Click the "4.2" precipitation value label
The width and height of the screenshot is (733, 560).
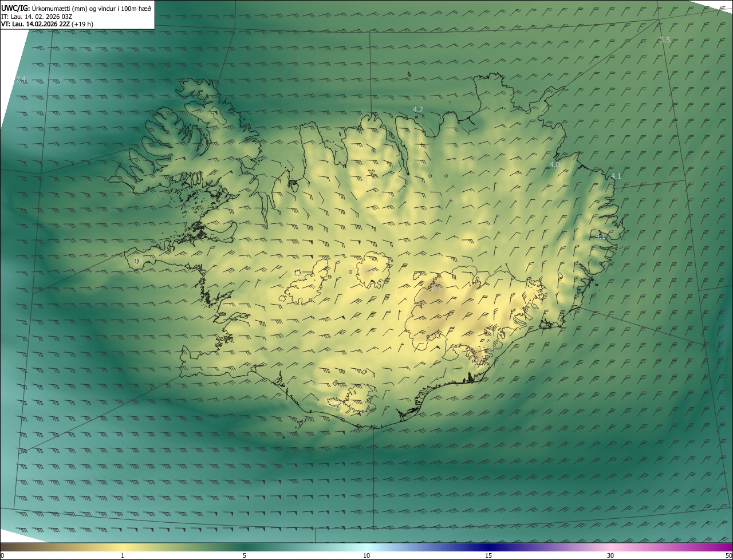click(x=418, y=109)
